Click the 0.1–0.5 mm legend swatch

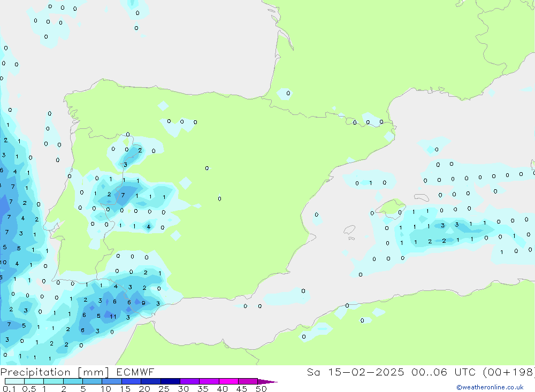tap(14, 381)
